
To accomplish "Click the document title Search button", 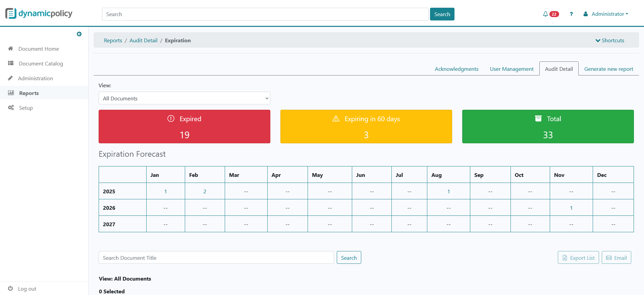I will coord(349,257).
